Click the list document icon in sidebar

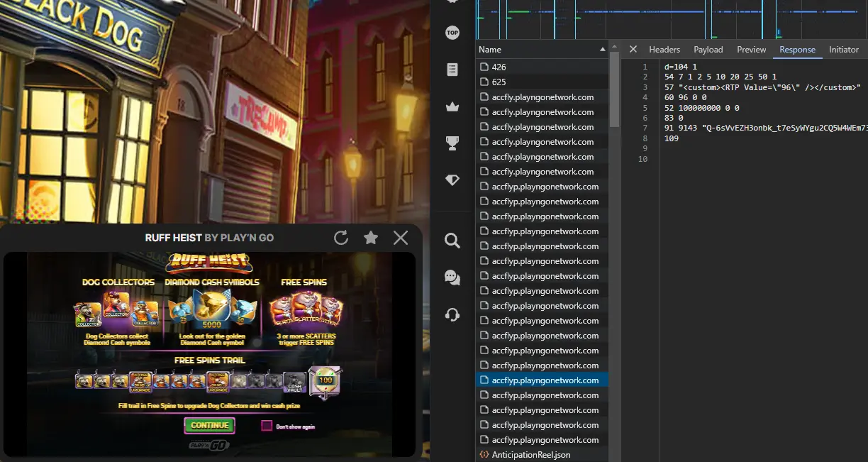[452, 70]
